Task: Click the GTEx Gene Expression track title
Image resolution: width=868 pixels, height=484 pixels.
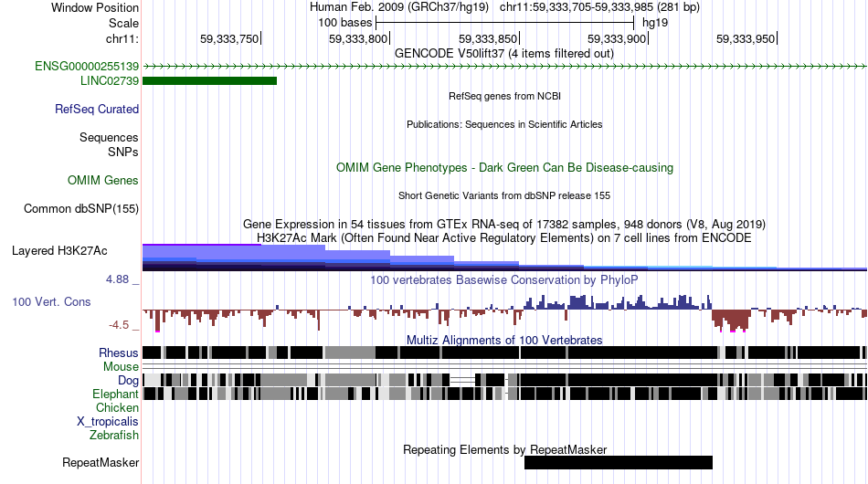Action: pos(504,225)
